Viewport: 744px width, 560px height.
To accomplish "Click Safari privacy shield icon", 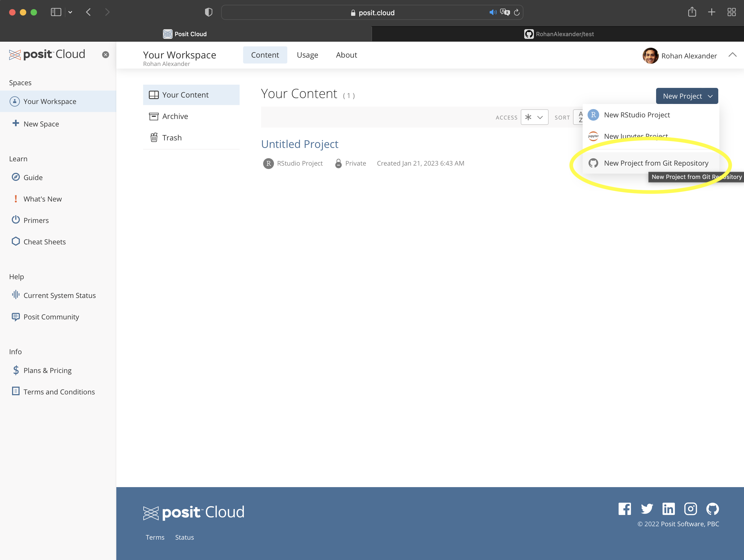I will tap(209, 12).
